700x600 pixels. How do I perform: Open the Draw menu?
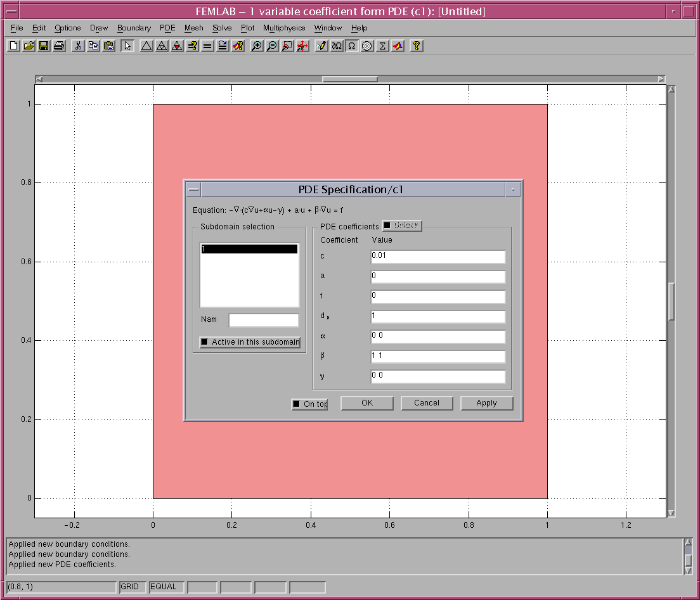(99, 28)
